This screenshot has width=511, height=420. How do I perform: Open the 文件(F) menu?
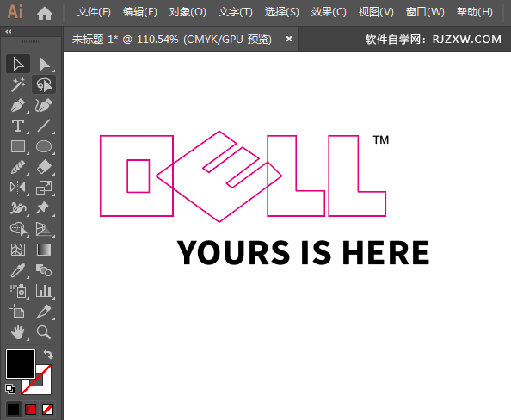[94, 12]
